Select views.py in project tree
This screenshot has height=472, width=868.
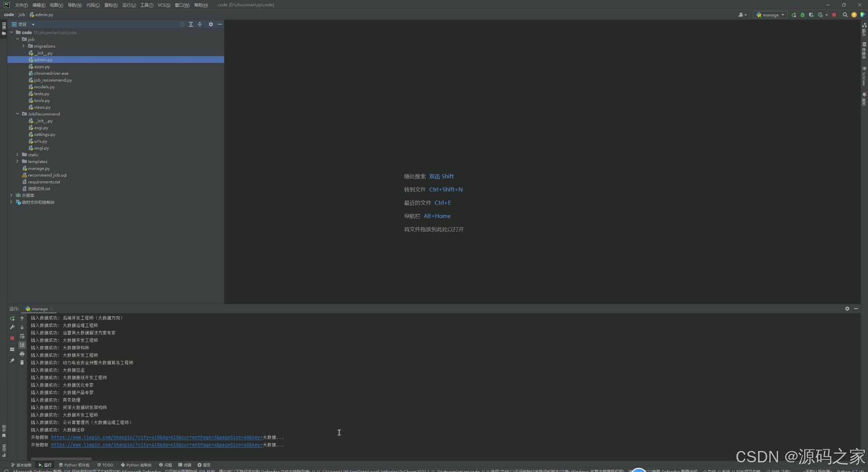pos(42,108)
